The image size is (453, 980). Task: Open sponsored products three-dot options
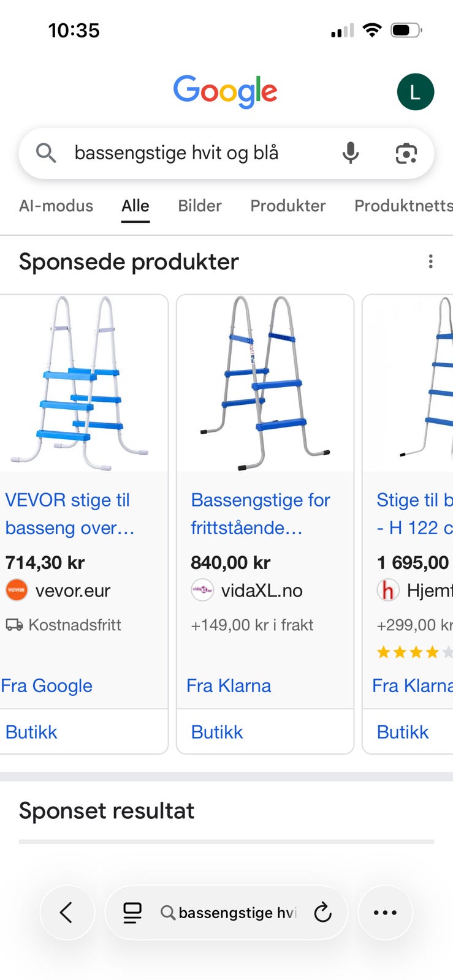point(431,262)
